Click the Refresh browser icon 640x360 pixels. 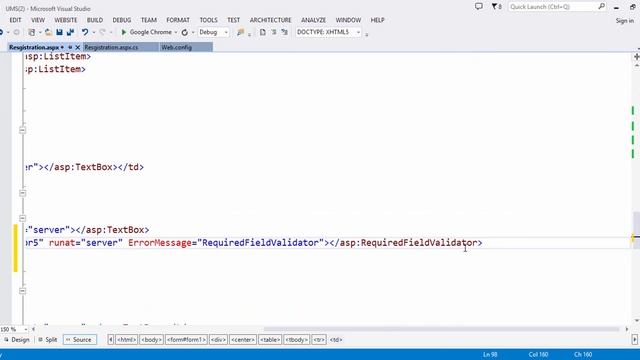pos(185,32)
